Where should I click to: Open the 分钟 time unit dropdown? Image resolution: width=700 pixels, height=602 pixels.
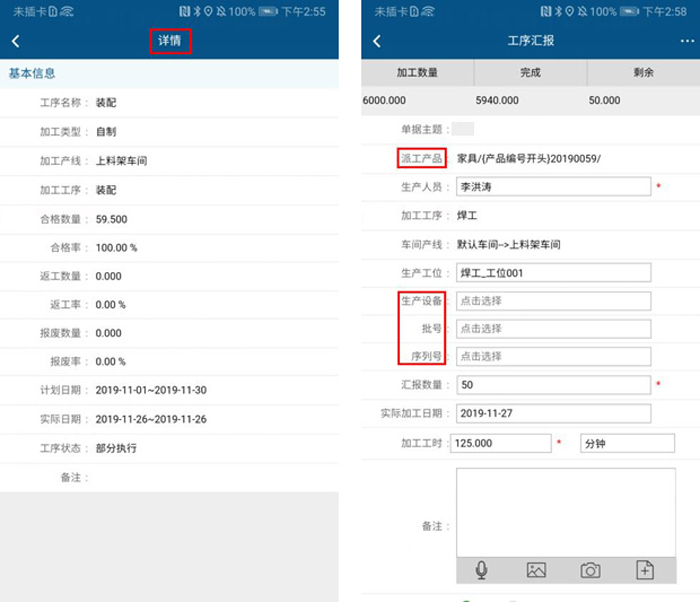(616, 443)
